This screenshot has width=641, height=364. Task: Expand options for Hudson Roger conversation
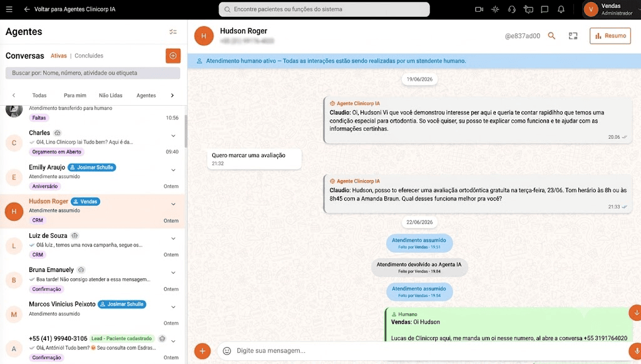coord(173,205)
